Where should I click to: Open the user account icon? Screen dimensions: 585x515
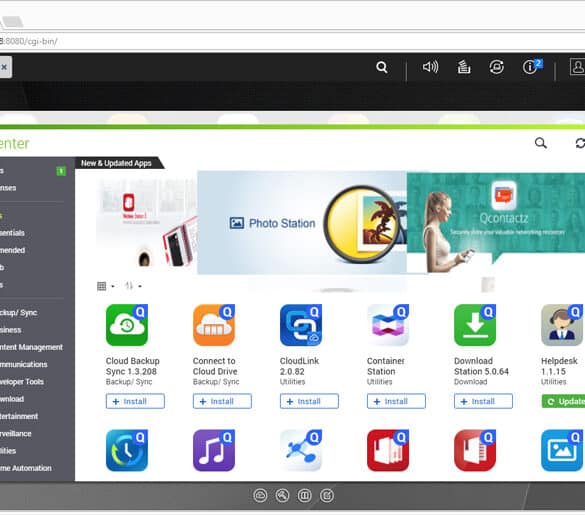577,67
